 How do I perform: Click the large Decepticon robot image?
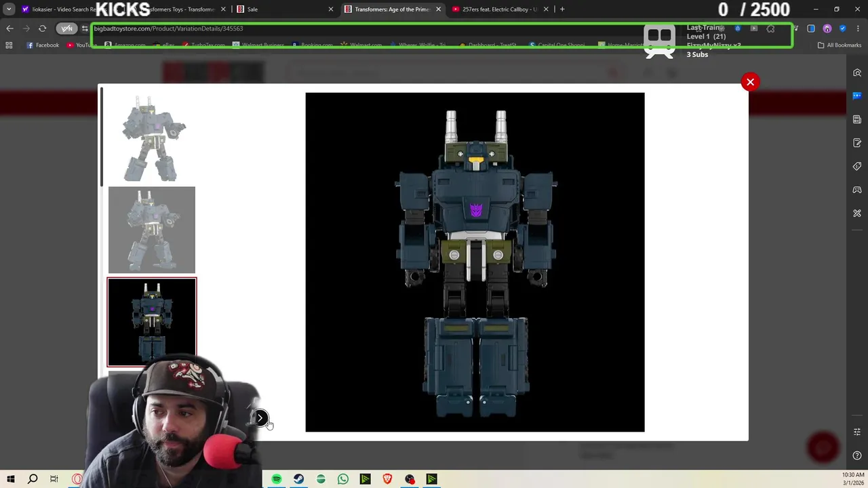click(x=475, y=262)
